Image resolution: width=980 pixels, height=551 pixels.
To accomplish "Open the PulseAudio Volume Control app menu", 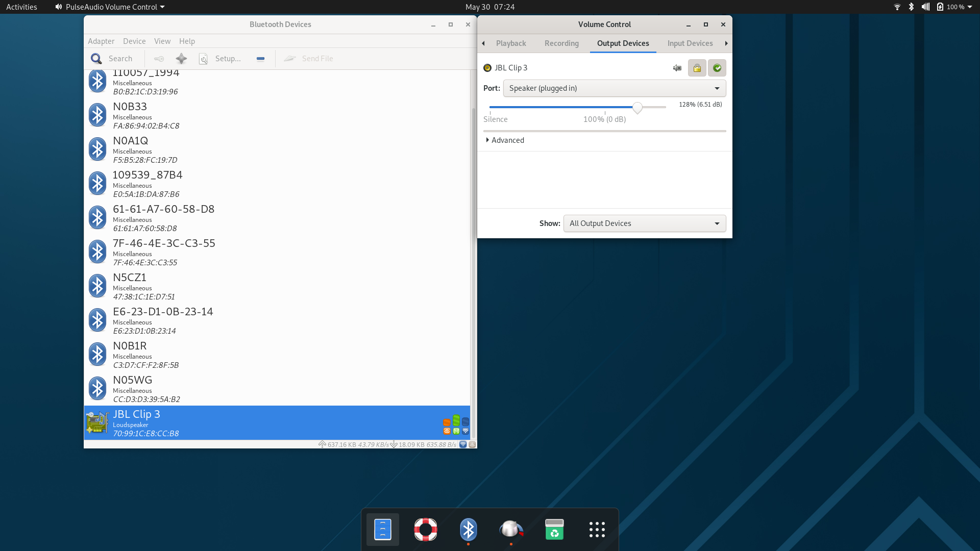I will [110, 7].
